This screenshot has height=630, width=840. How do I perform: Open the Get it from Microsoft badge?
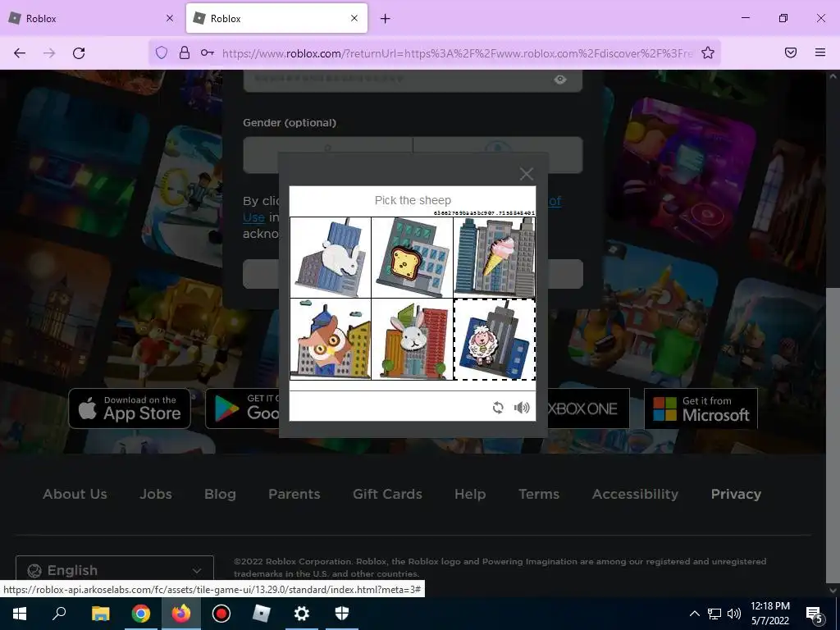[701, 409]
